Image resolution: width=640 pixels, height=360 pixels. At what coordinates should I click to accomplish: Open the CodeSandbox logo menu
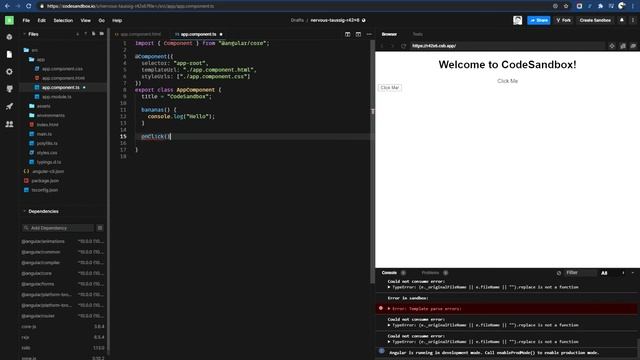(9, 20)
